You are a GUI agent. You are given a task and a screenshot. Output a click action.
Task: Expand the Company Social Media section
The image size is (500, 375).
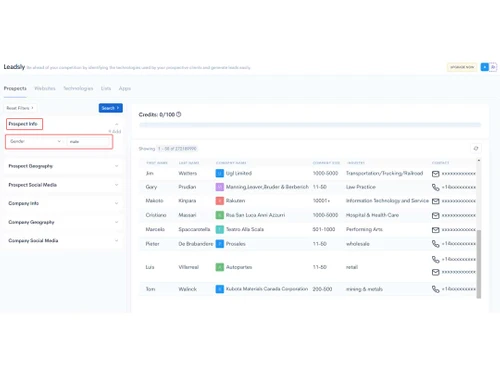(x=63, y=240)
